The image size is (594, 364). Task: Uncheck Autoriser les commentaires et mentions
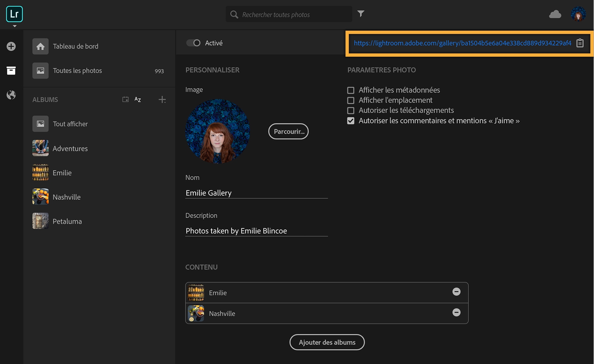tap(351, 121)
